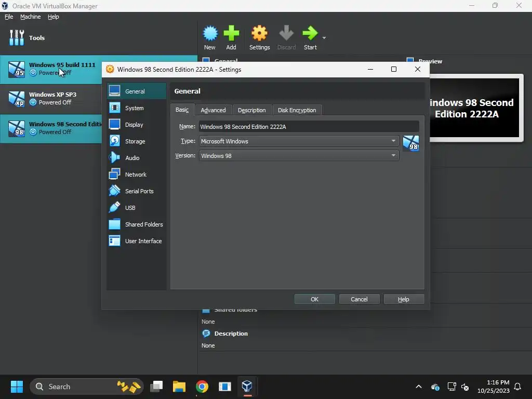The width and height of the screenshot is (532, 399).
Task: Switch to the Description tab
Action: click(252, 110)
